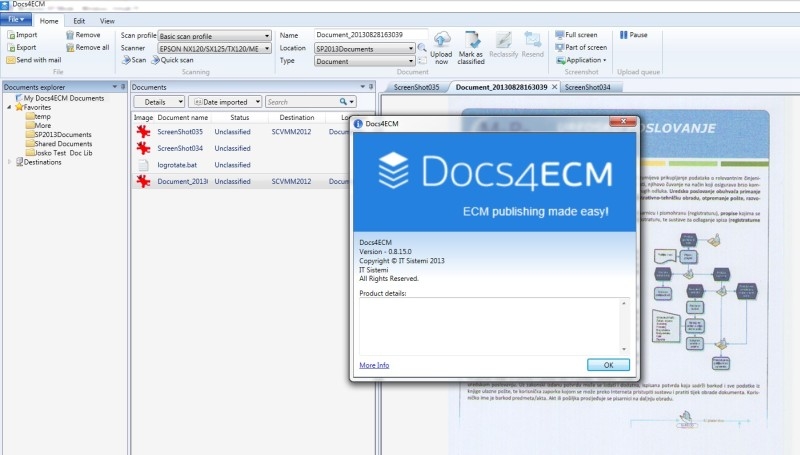This screenshot has height=455, width=800.
Task: Open the Type dropdown
Action: tap(411, 61)
